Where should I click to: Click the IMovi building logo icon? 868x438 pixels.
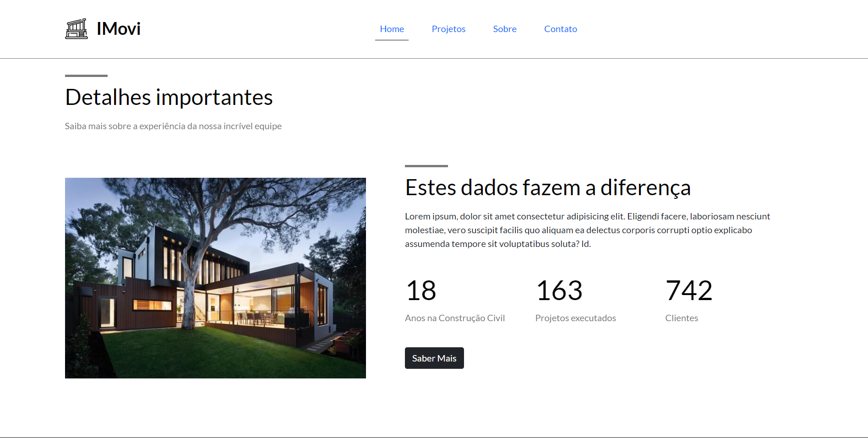(76, 29)
